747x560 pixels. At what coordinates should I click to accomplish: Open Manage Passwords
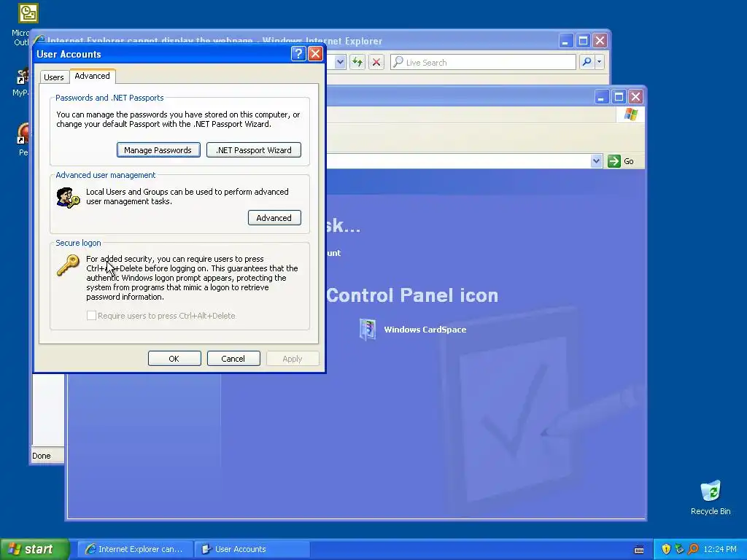click(x=158, y=150)
